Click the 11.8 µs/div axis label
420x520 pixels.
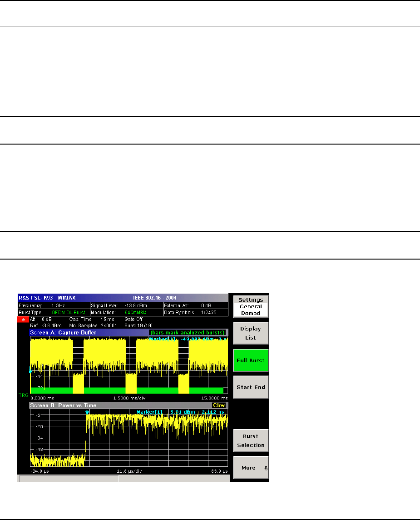[x=129, y=471]
